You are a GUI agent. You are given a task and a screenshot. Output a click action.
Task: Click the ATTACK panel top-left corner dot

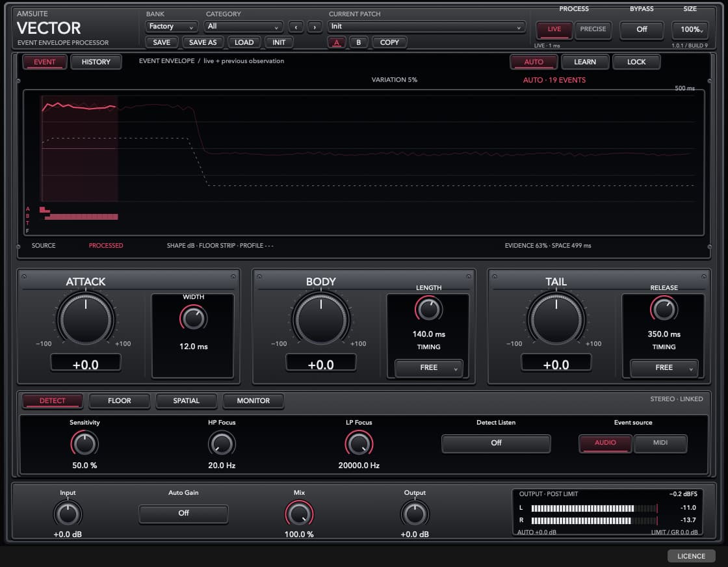click(24, 276)
